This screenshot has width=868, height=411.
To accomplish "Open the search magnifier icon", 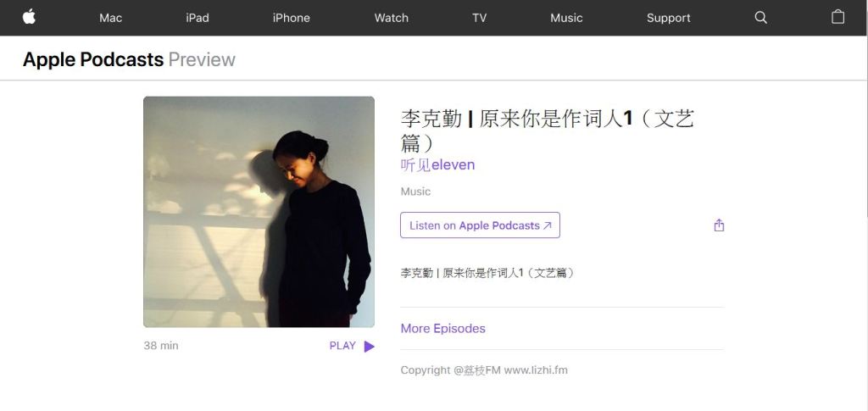I will coord(761,18).
